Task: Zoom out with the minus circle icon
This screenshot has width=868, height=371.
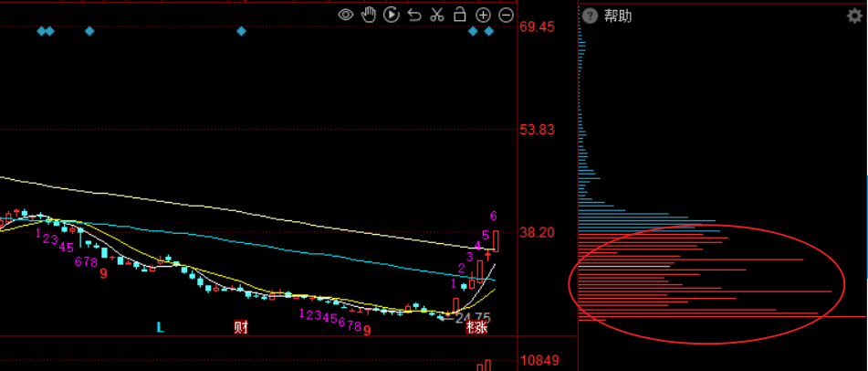Action: [x=506, y=15]
